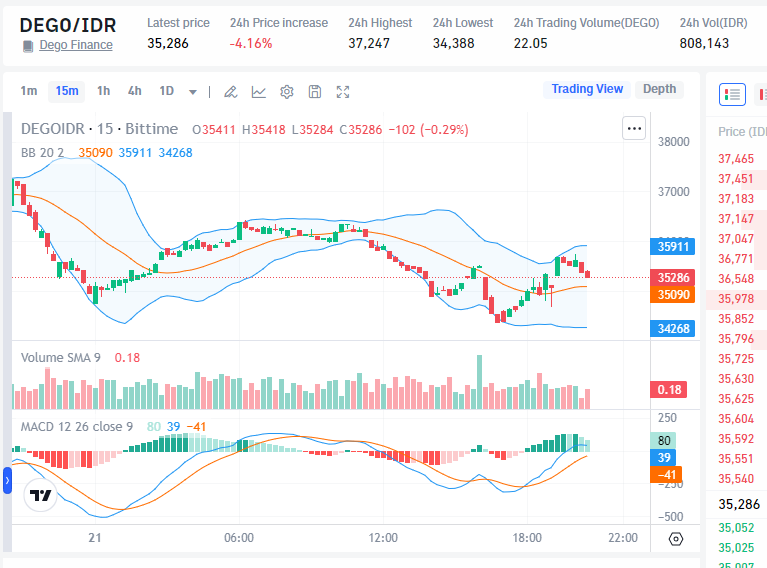Select the 35,725 sell order price
Screen dimensions: 767x568
[736, 359]
